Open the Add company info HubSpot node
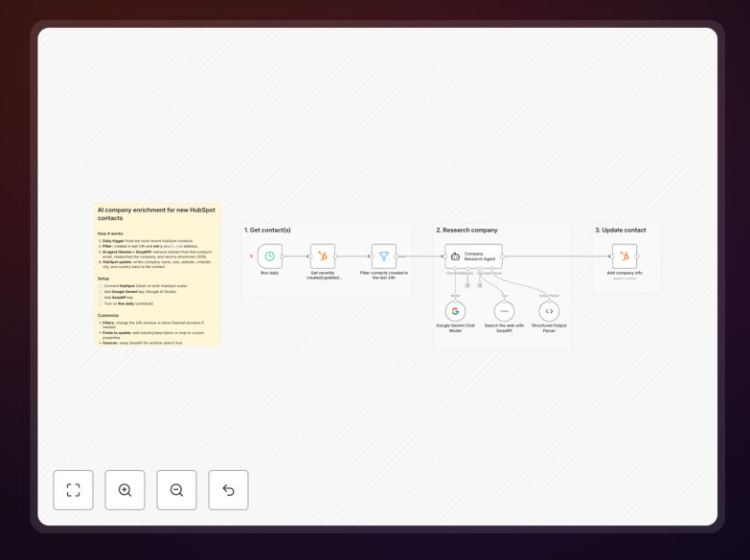 625,257
